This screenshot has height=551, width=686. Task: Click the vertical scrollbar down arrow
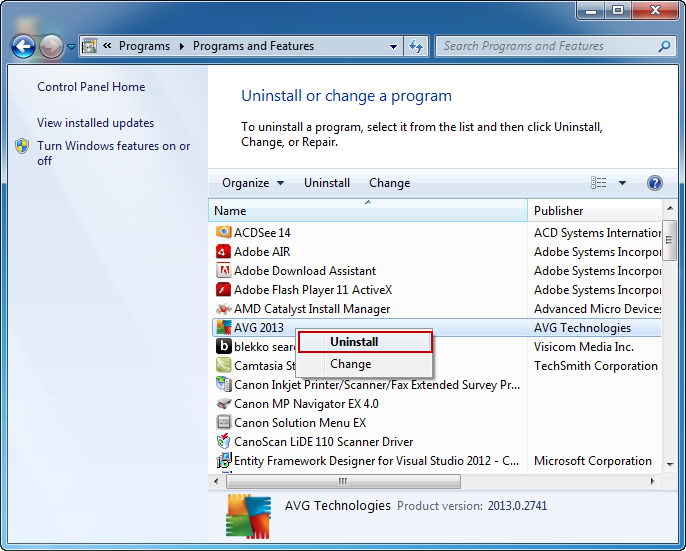tap(670, 464)
